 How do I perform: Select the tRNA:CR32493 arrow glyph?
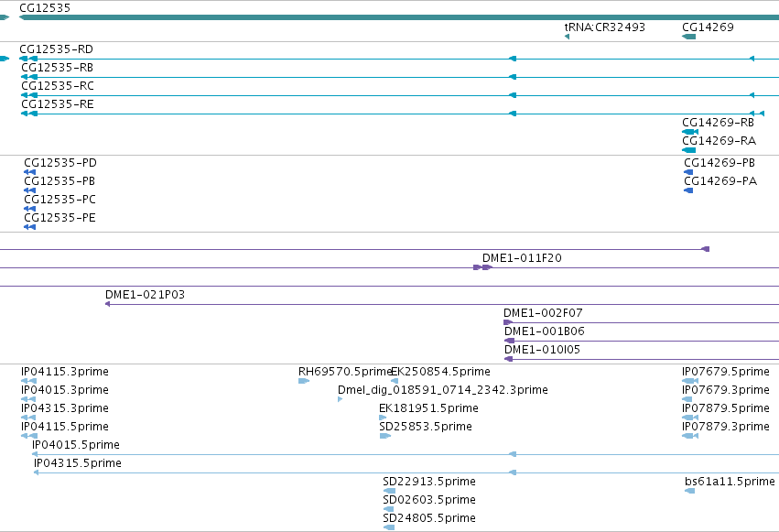tap(567, 37)
